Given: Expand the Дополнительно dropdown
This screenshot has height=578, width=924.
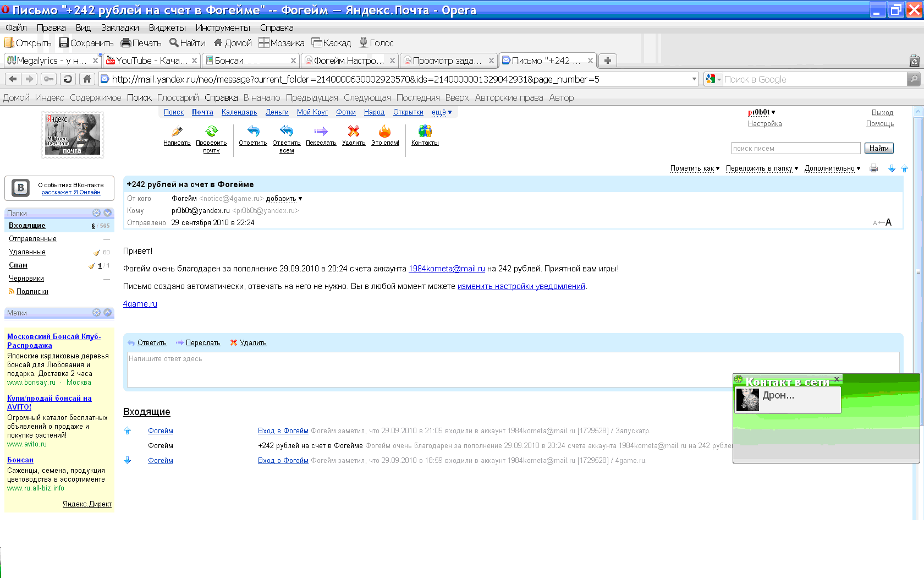Looking at the screenshot, I should [832, 168].
